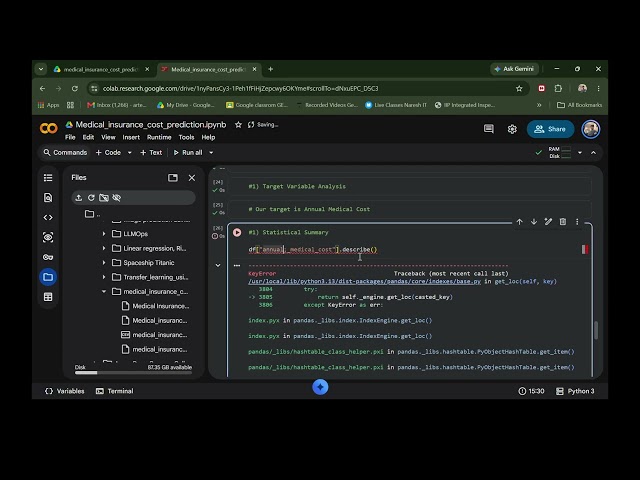Open the Secrets key icon

[x=48, y=257]
